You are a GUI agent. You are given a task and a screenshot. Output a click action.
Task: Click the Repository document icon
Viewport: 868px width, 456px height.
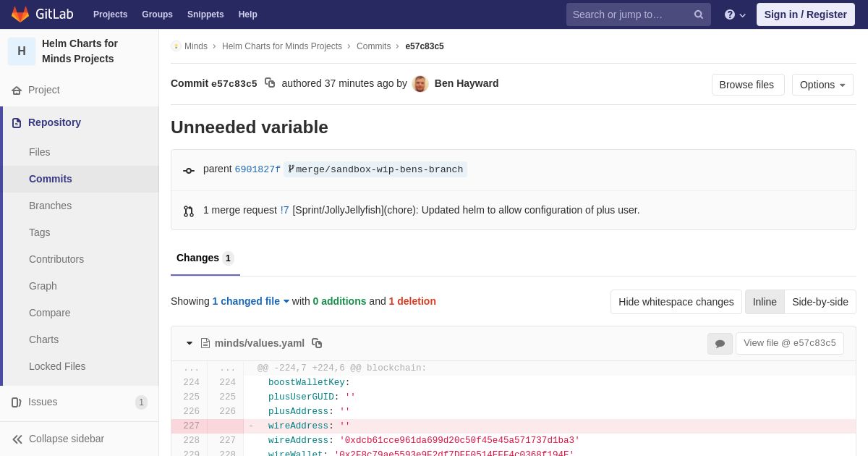[x=17, y=123]
